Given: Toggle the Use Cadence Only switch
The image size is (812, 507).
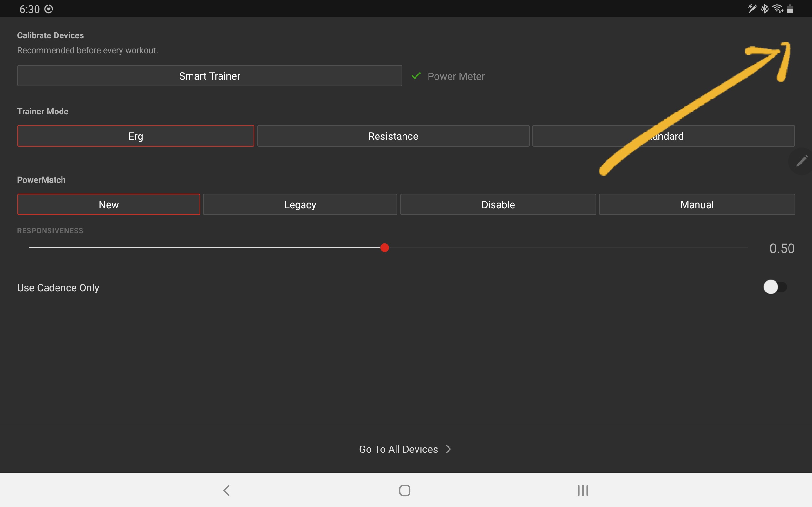Looking at the screenshot, I should (775, 287).
